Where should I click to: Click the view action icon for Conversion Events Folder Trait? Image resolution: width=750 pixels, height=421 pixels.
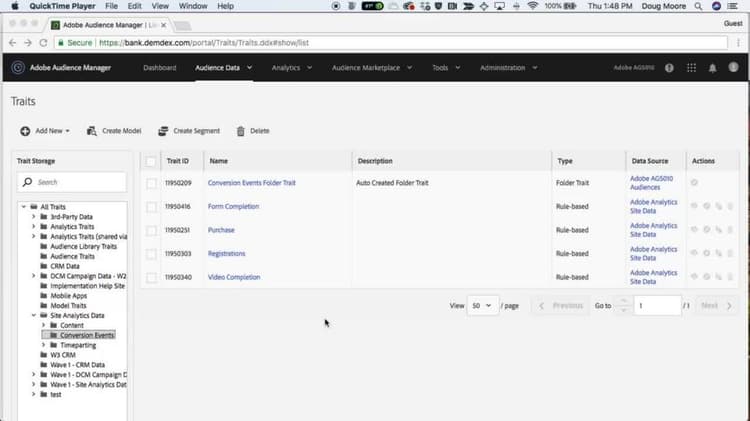694,182
